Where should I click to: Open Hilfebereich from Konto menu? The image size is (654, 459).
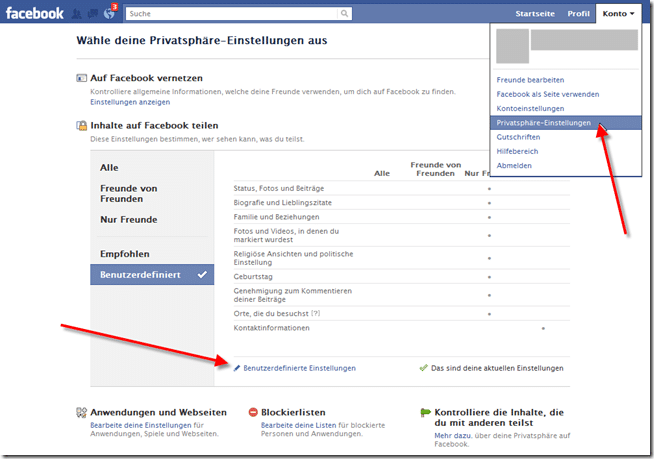click(x=517, y=151)
